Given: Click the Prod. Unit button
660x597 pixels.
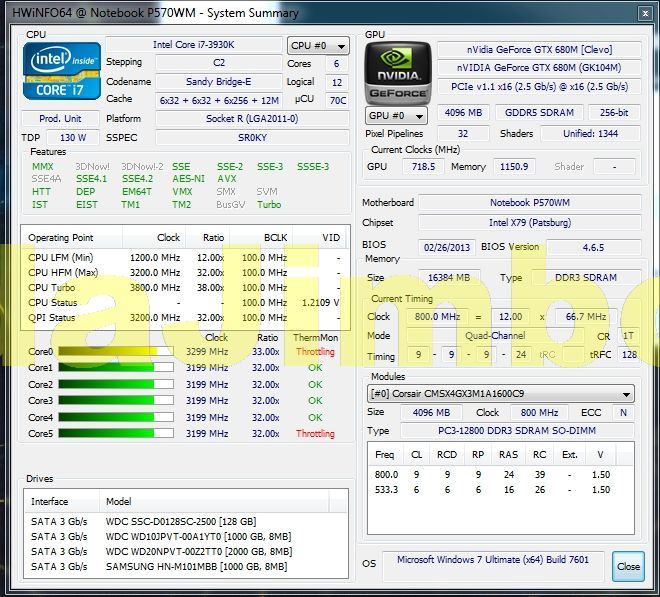Looking at the screenshot, I should (x=60, y=119).
